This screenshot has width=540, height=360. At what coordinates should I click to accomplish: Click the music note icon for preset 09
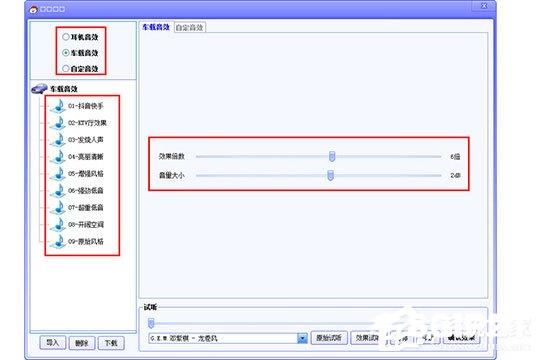point(58,241)
